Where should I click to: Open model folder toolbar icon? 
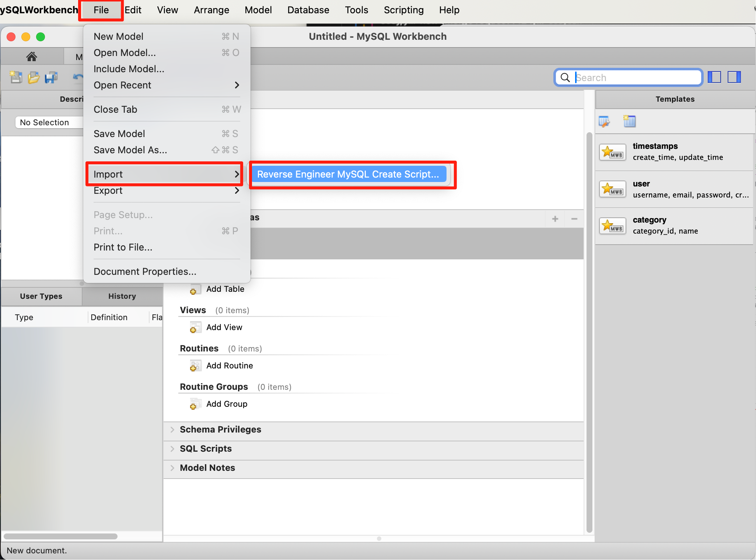coord(34,77)
